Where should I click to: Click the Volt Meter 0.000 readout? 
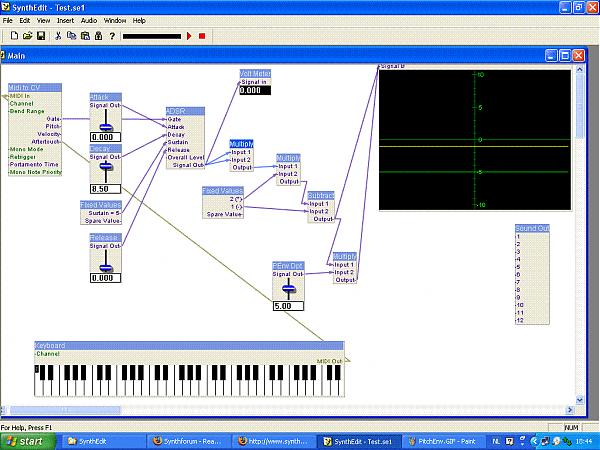[x=255, y=90]
